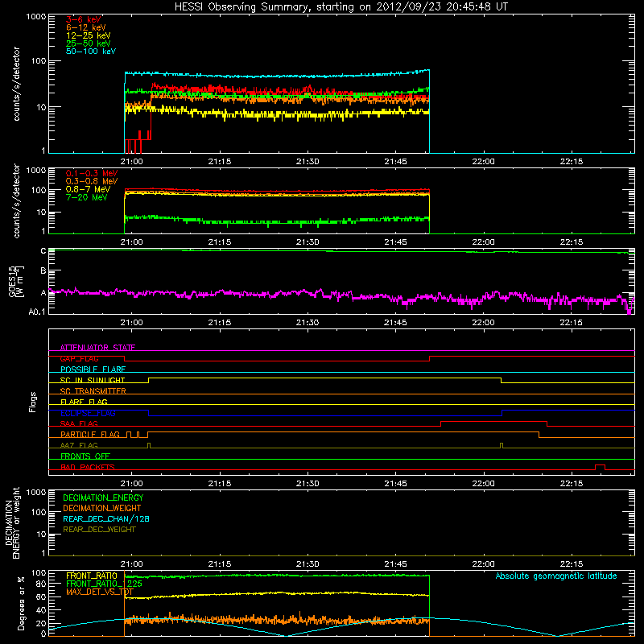Select the DECIMATION_ENERGY legend label
The height and width of the screenshot is (644, 644).
pyautogui.click(x=103, y=497)
